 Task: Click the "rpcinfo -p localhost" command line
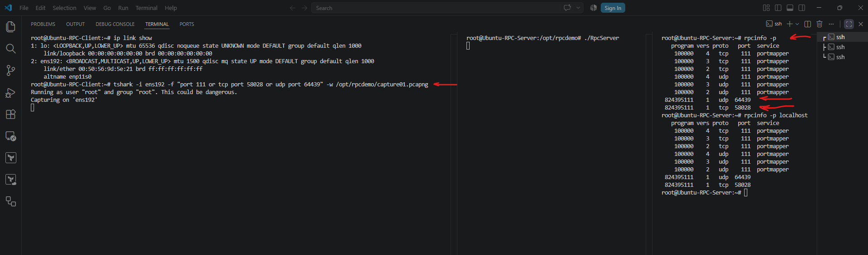coord(735,115)
